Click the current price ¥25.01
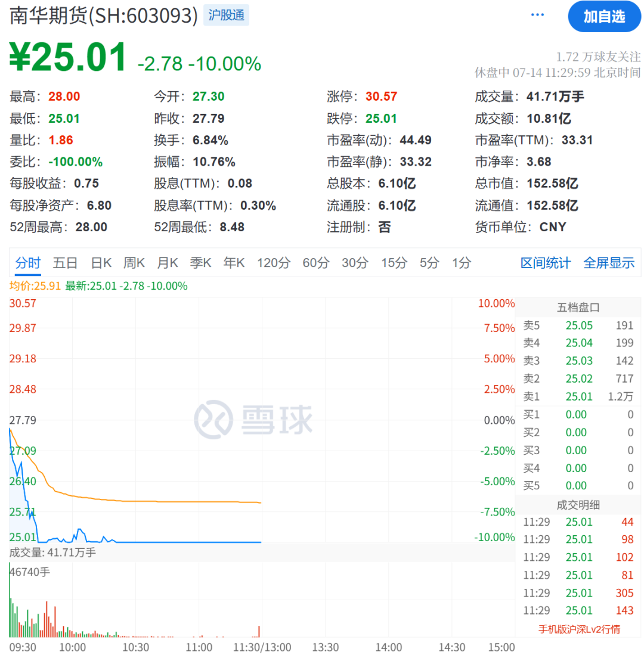Screen dimensions: 644x658 [x=67, y=57]
